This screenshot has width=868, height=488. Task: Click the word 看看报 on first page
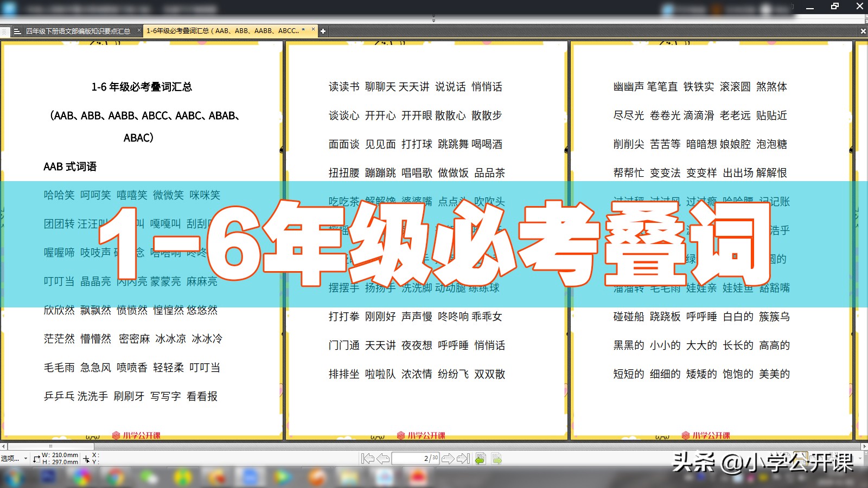pos(202,396)
